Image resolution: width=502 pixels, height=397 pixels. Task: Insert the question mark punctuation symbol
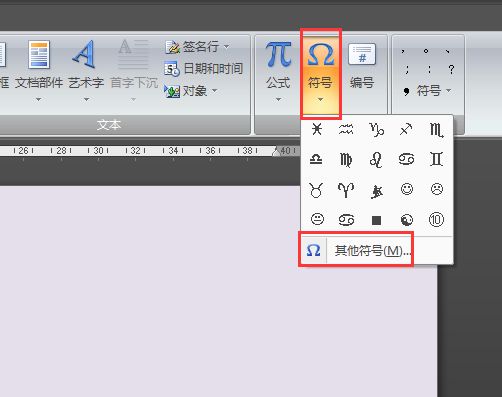coord(451,69)
